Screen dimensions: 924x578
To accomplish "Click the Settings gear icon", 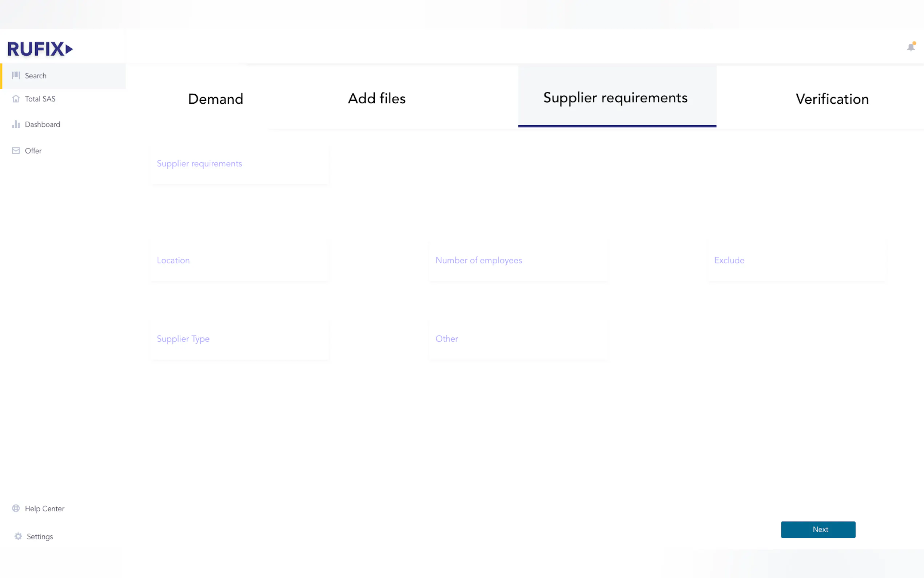I will [18, 536].
